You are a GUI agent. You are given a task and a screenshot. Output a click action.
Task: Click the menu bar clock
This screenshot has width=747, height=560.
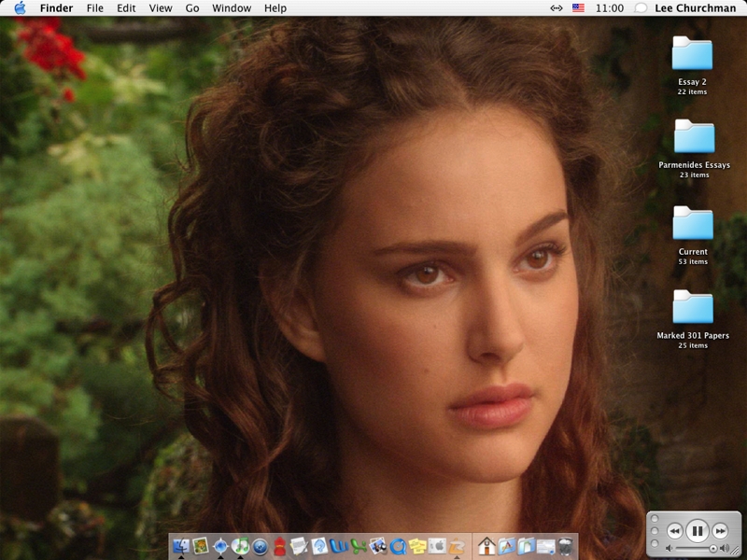click(x=609, y=7)
